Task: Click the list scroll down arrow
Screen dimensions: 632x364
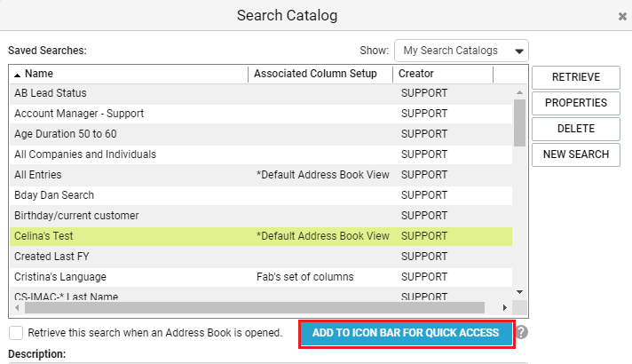Action: coord(519,292)
